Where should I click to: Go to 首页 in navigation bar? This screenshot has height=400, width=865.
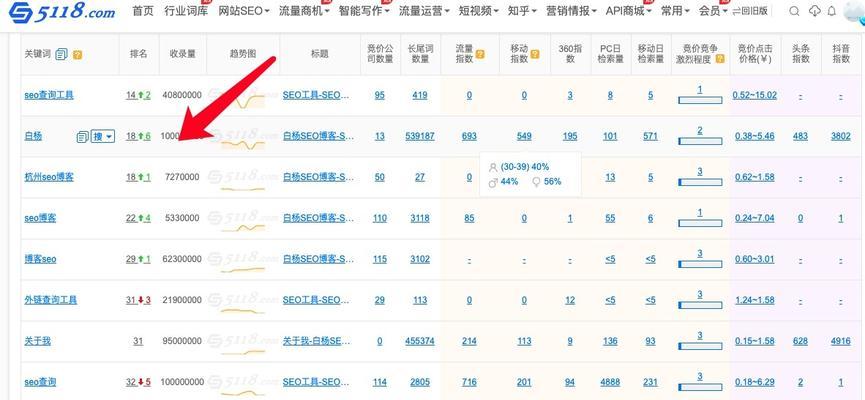(143, 12)
